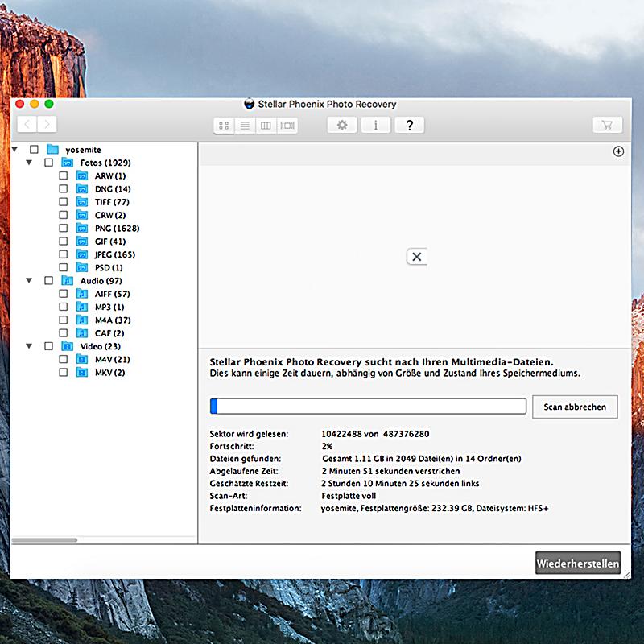
Task: Click the M4A folder icon
Action: [x=82, y=320]
